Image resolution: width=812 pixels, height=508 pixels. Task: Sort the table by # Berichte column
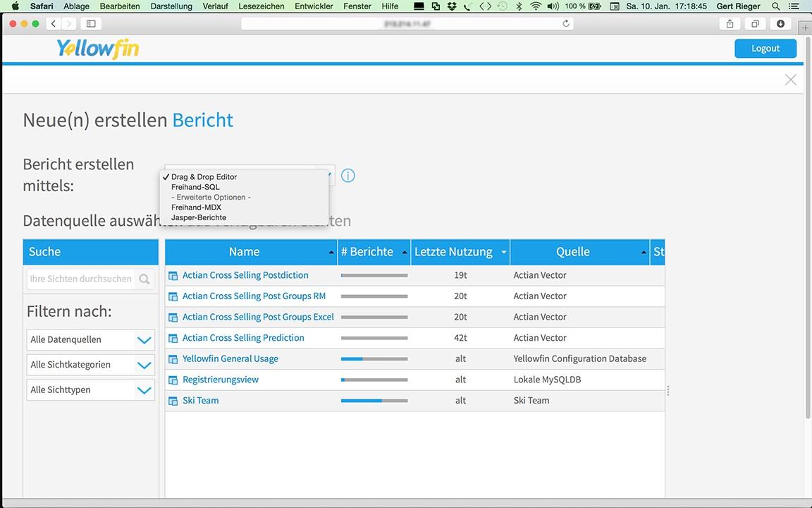point(374,252)
